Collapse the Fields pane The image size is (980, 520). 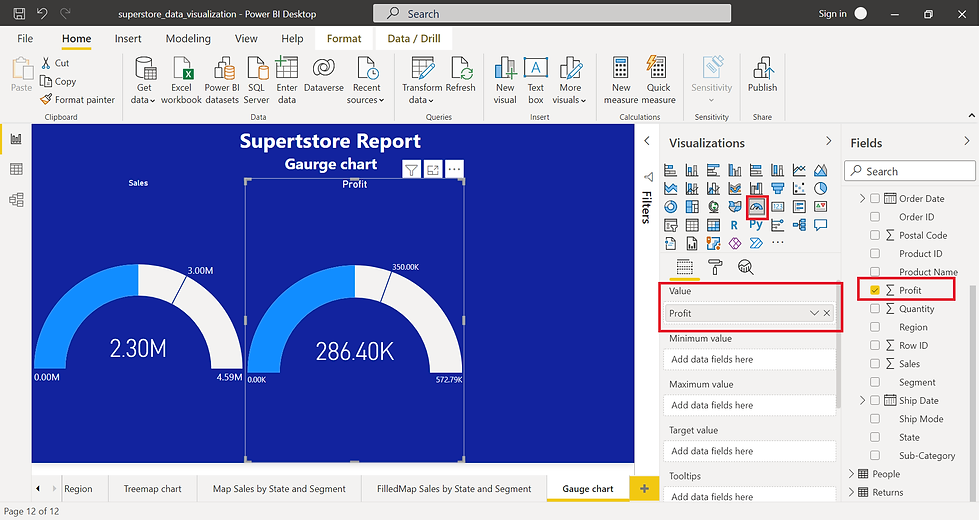pos(967,141)
